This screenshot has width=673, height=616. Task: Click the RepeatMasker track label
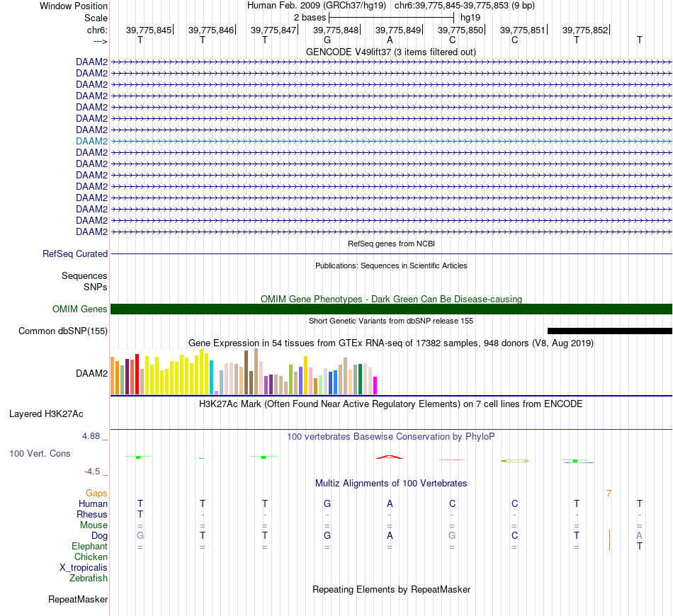coord(78,599)
